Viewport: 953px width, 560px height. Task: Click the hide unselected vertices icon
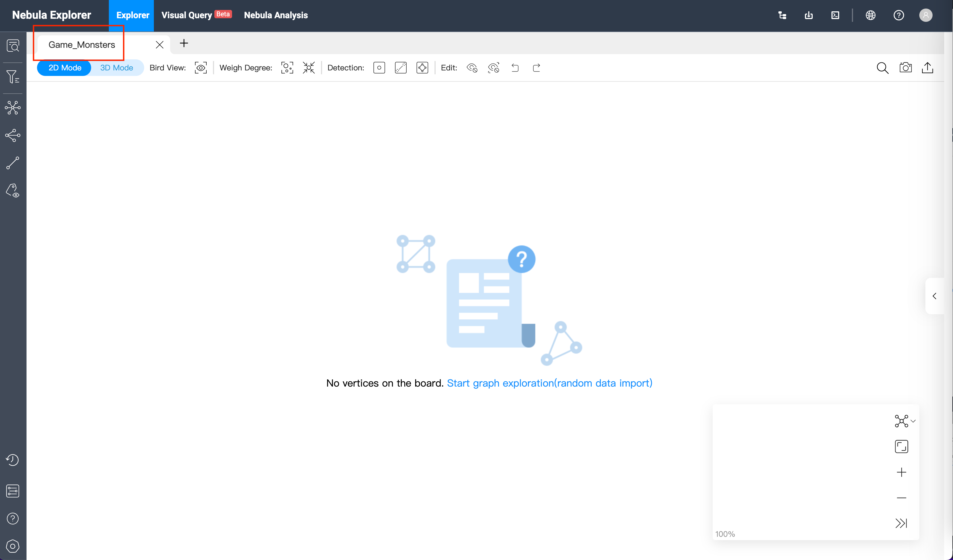tap(494, 68)
